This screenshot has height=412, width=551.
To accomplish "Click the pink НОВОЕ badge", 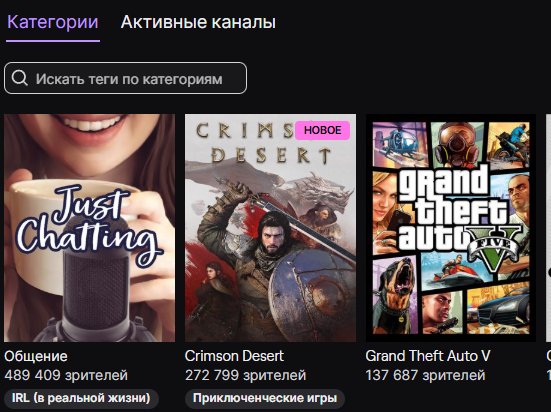I will (x=322, y=130).
